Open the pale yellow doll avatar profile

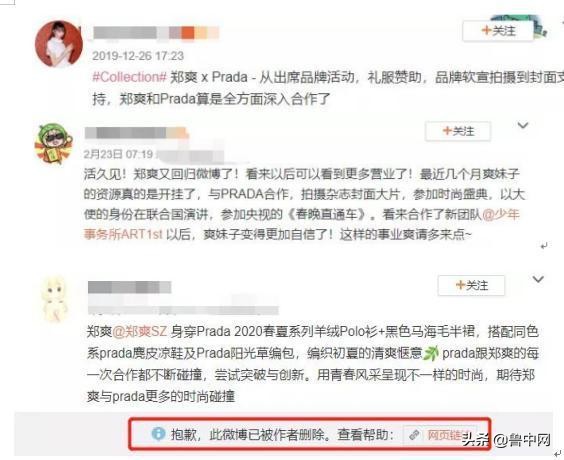pyautogui.click(x=55, y=299)
